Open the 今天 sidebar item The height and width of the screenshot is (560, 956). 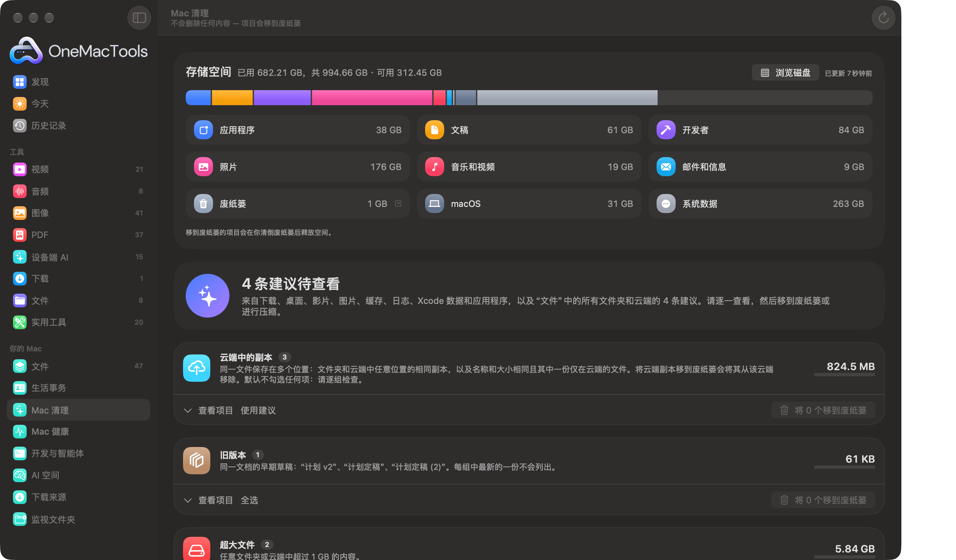click(79, 103)
